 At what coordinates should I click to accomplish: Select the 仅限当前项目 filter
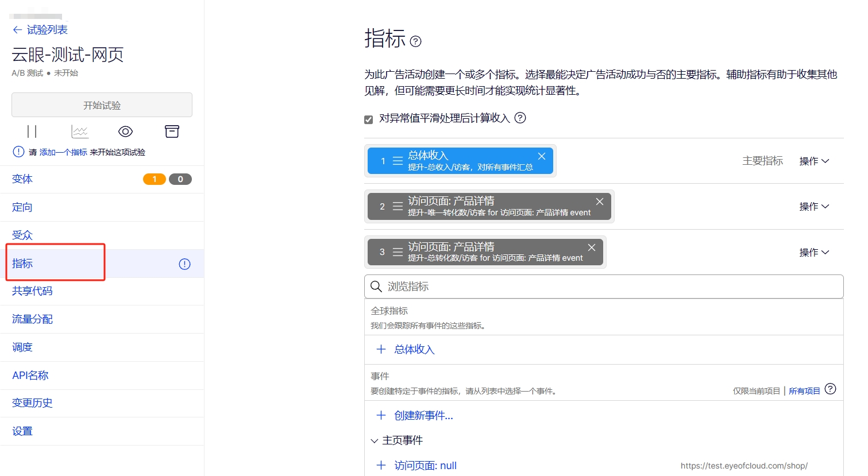(756, 391)
